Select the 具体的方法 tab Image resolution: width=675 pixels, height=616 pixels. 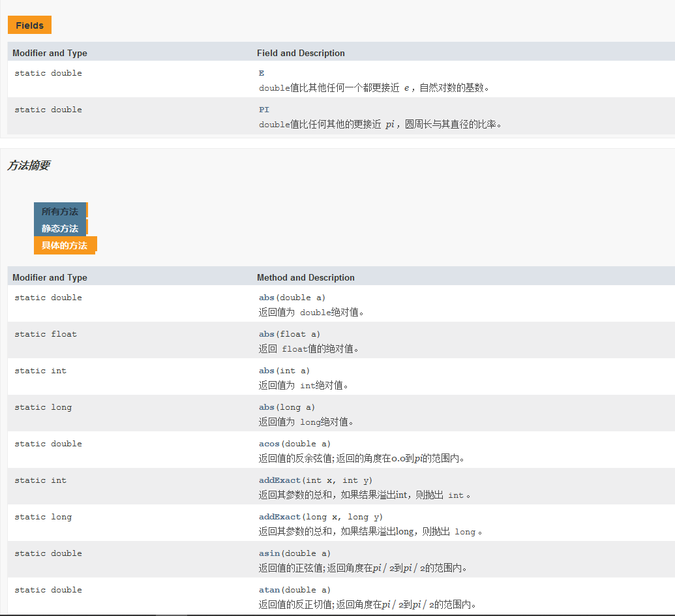pyautogui.click(x=64, y=245)
